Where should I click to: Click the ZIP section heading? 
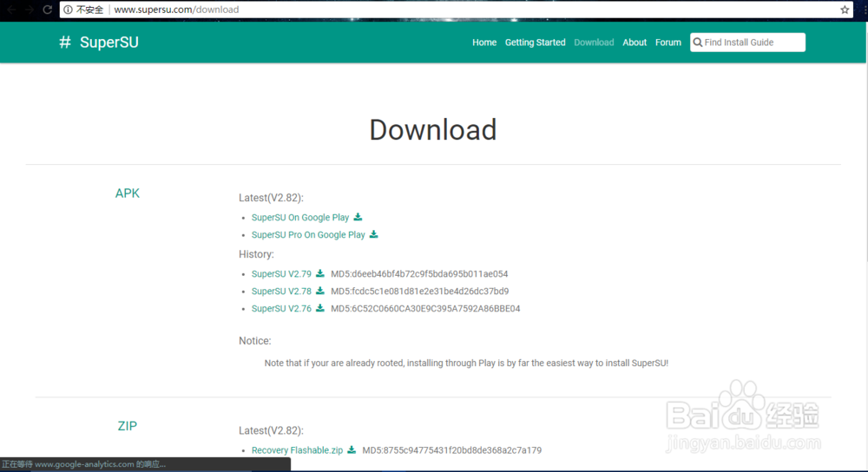pos(128,426)
